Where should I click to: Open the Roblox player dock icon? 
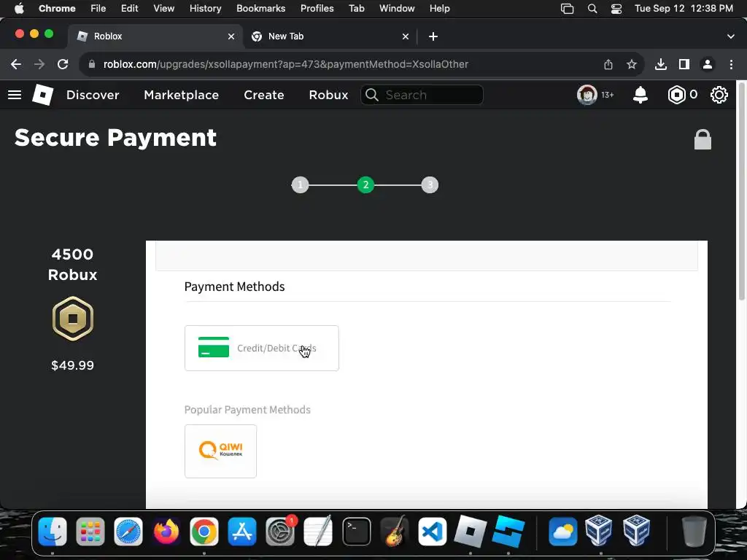(x=471, y=532)
